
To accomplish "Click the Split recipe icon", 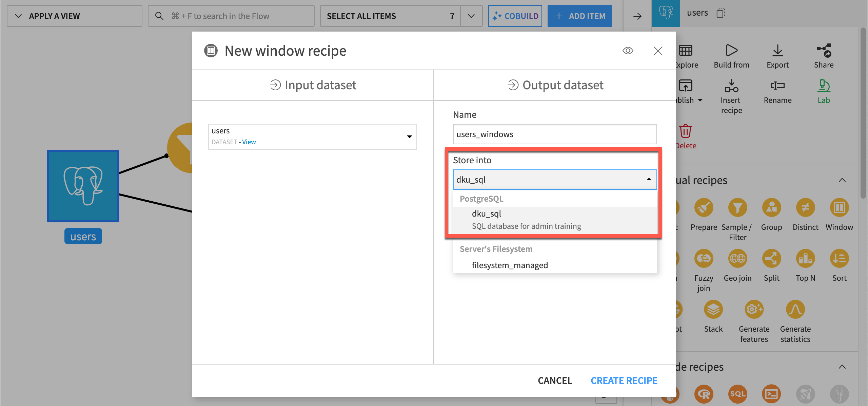I will click(771, 258).
